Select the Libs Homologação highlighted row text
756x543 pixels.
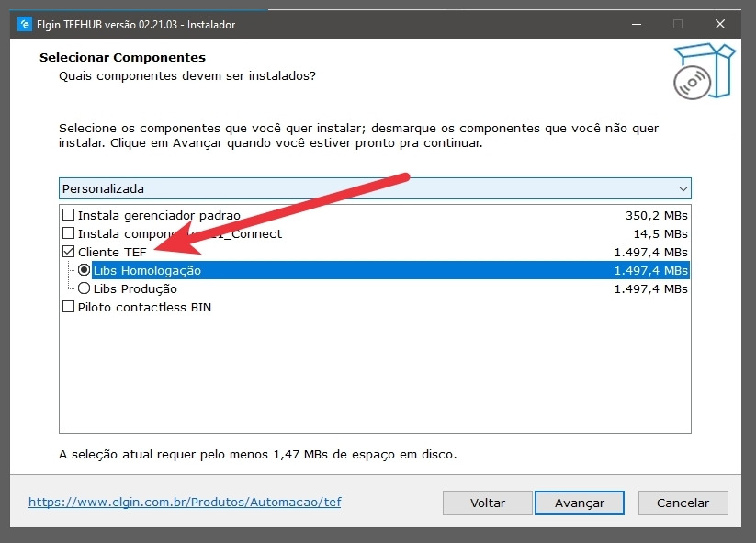pyautogui.click(x=147, y=270)
